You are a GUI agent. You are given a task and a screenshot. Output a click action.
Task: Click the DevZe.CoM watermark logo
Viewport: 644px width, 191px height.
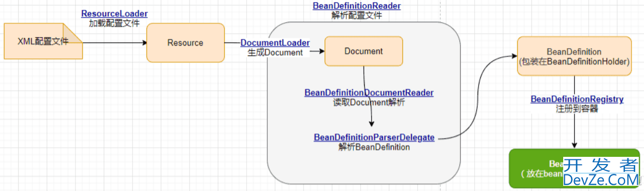pos(601,173)
